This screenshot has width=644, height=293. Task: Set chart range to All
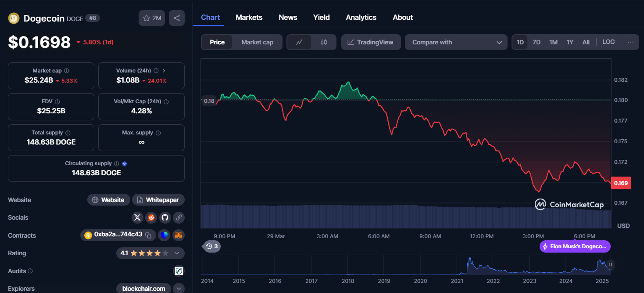pos(586,42)
